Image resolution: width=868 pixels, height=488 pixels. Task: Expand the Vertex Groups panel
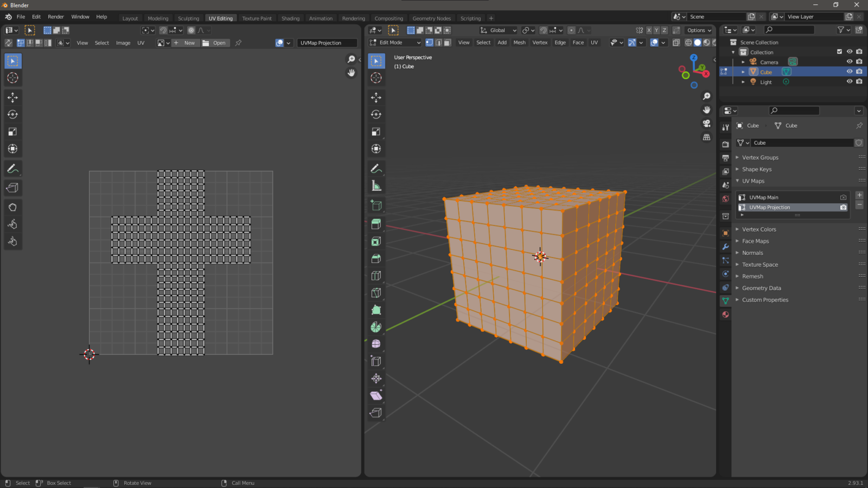pos(760,157)
